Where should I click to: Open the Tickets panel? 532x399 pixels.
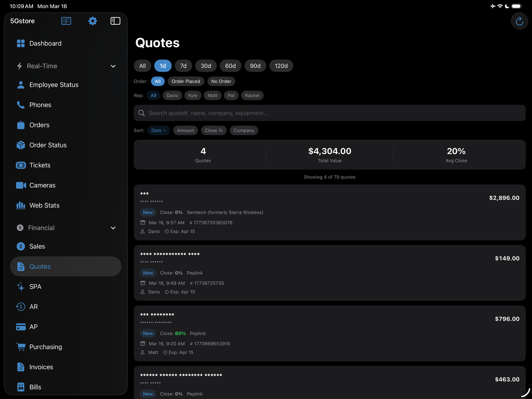(x=40, y=165)
